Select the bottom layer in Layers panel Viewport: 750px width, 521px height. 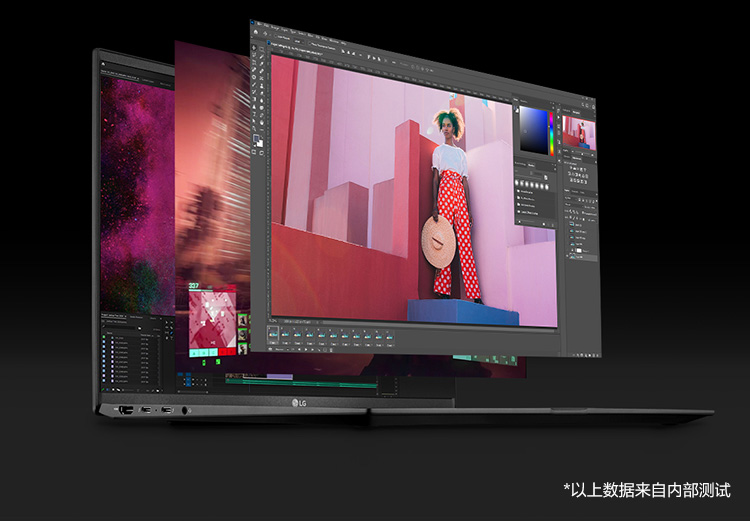582,257
